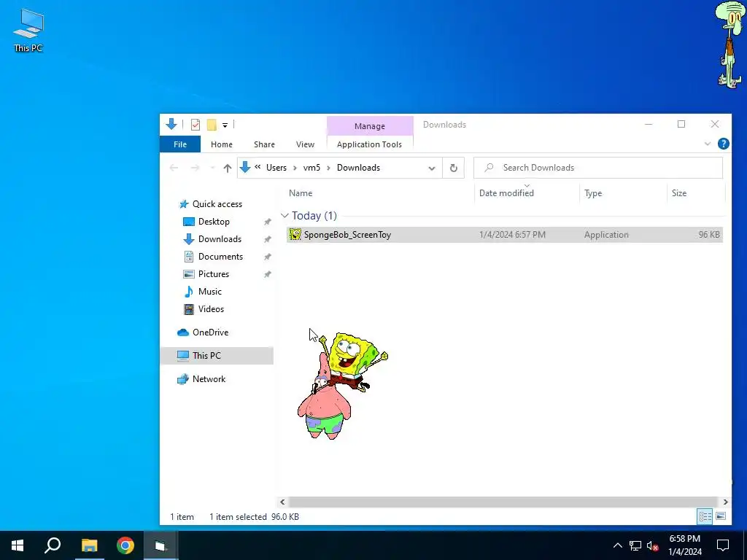Screen dimensions: 747x560
Task: Click Users in the address path
Action: point(276,168)
